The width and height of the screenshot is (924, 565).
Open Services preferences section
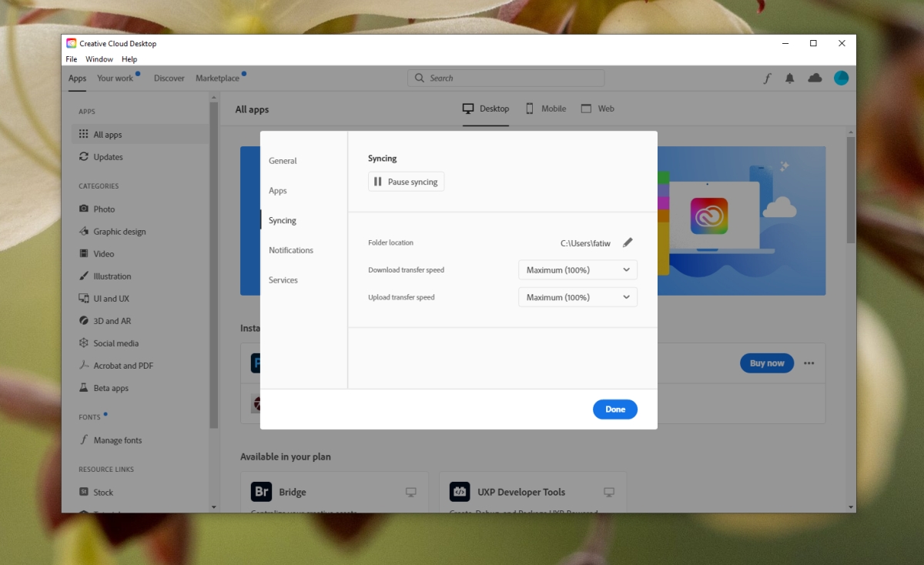283,280
